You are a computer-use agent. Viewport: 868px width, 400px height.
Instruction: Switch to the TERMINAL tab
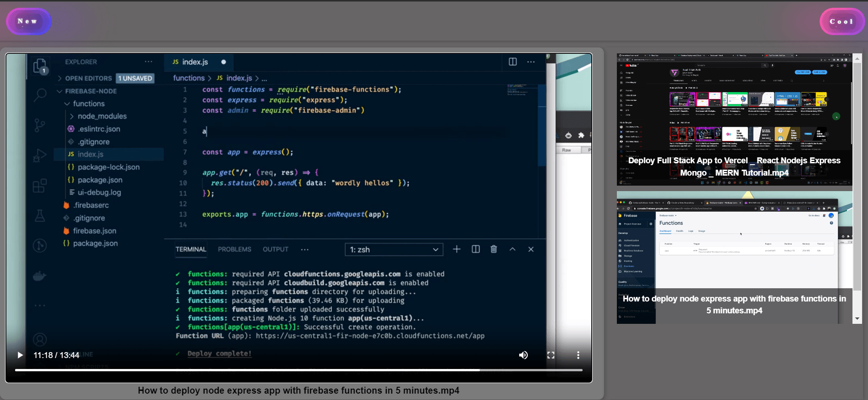point(191,249)
